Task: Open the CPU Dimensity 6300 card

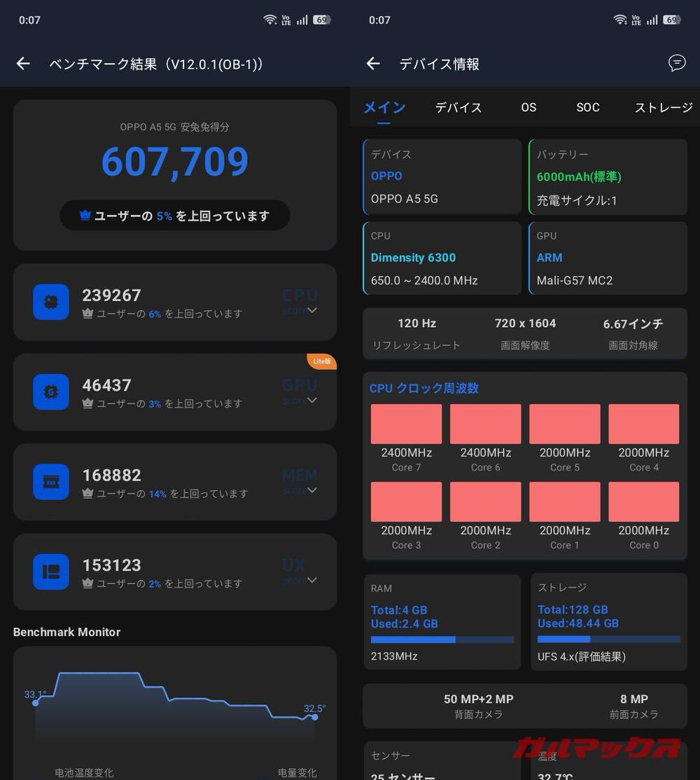Action: 442,258
